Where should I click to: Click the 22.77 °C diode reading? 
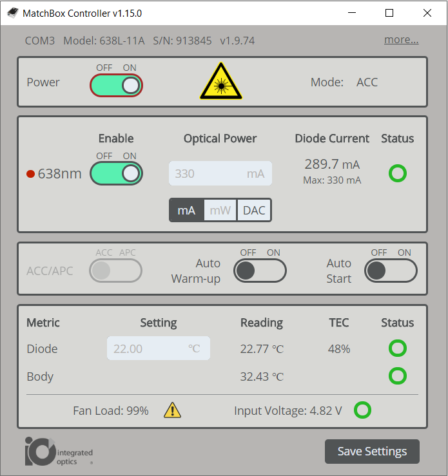(262, 349)
